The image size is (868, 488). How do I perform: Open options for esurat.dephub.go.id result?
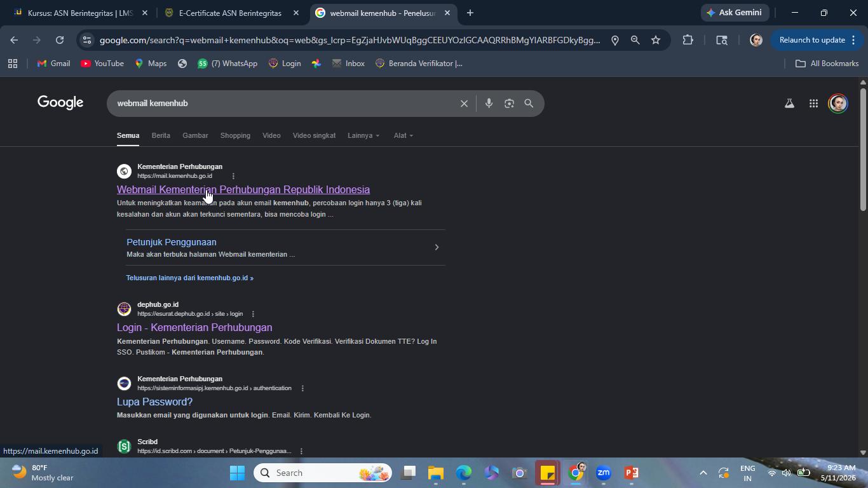(x=253, y=314)
